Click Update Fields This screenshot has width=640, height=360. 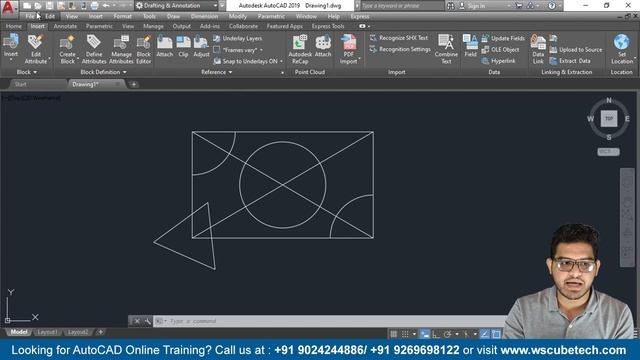(x=503, y=38)
